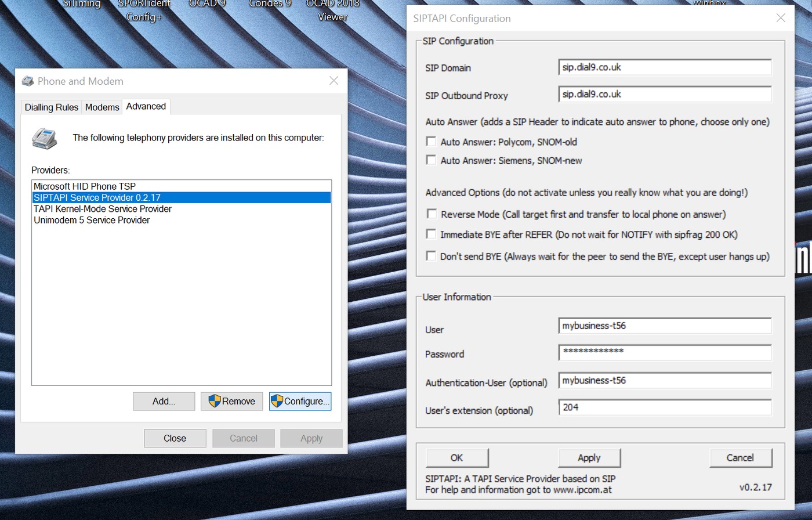Viewport: 812px width, 520px height.
Task: Click the Add... button
Action: pyautogui.click(x=164, y=401)
